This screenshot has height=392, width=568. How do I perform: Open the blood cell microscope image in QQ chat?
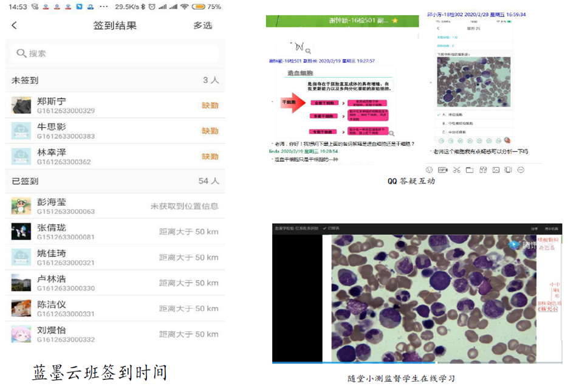(x=474, y=82)
